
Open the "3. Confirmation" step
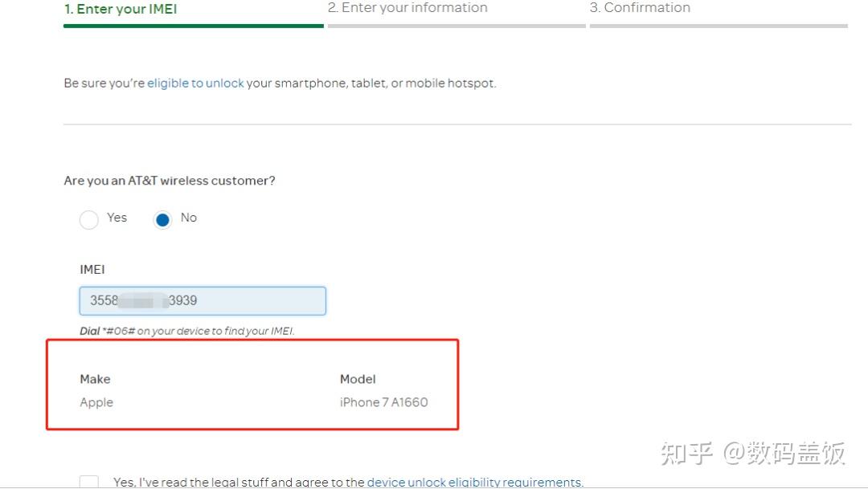(x=640, y=8)
